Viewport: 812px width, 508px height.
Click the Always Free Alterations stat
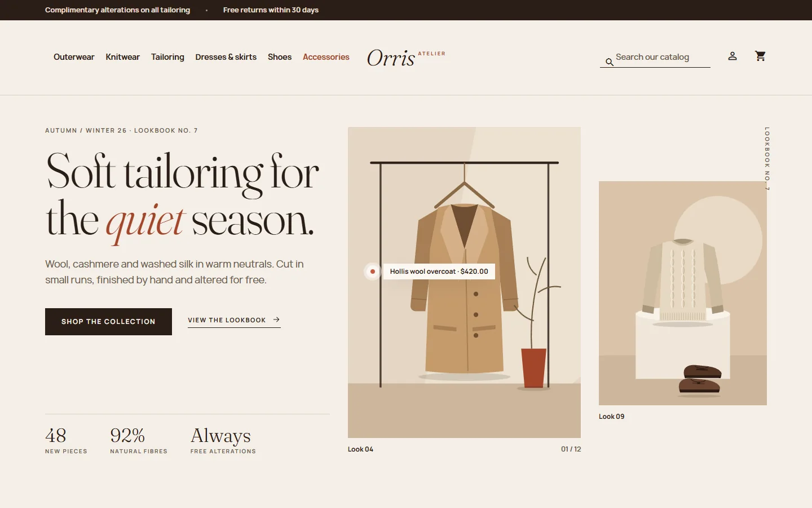[223, 440]
